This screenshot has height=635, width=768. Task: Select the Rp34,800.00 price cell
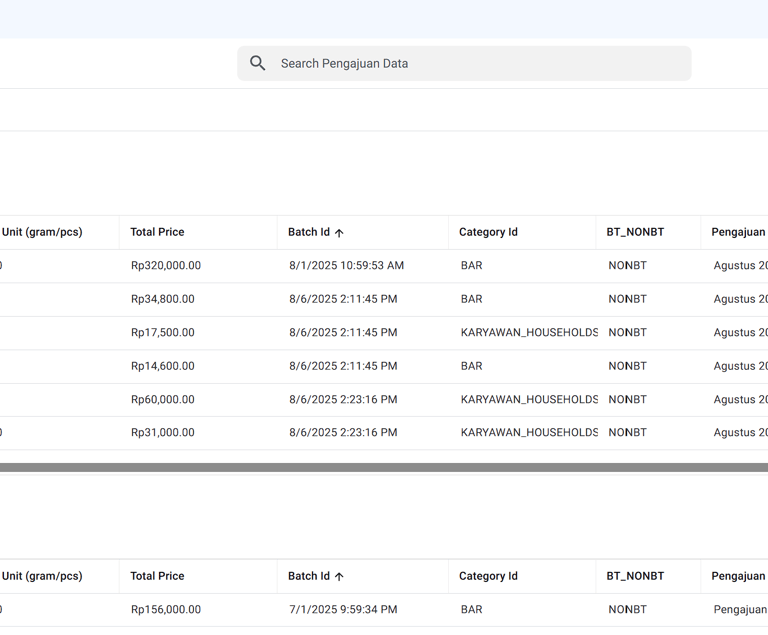(163, 299)
